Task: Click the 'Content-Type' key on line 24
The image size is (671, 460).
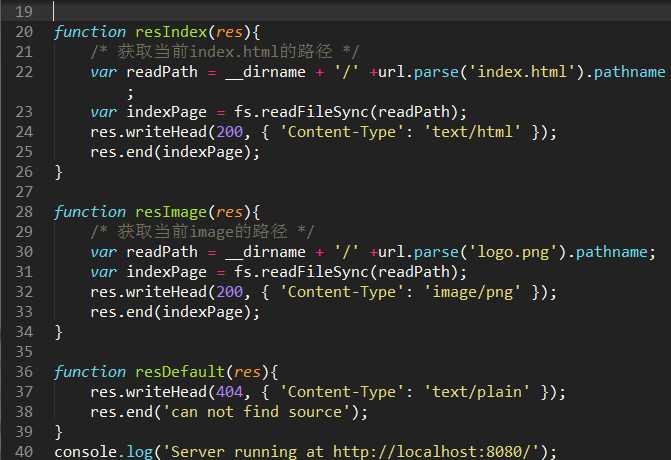Action: (x=342, y=132)
